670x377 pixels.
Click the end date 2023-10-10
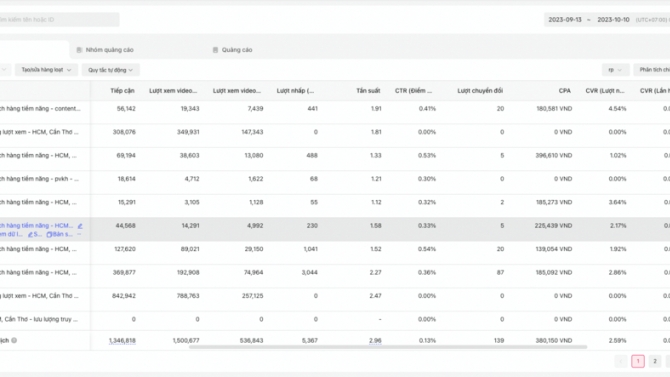click(613, 20)
